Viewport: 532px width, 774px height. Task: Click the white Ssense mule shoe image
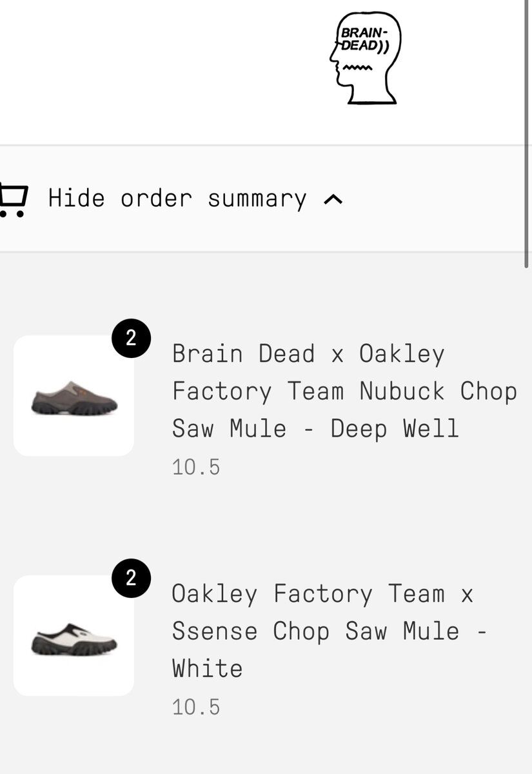tap(74, 639)
